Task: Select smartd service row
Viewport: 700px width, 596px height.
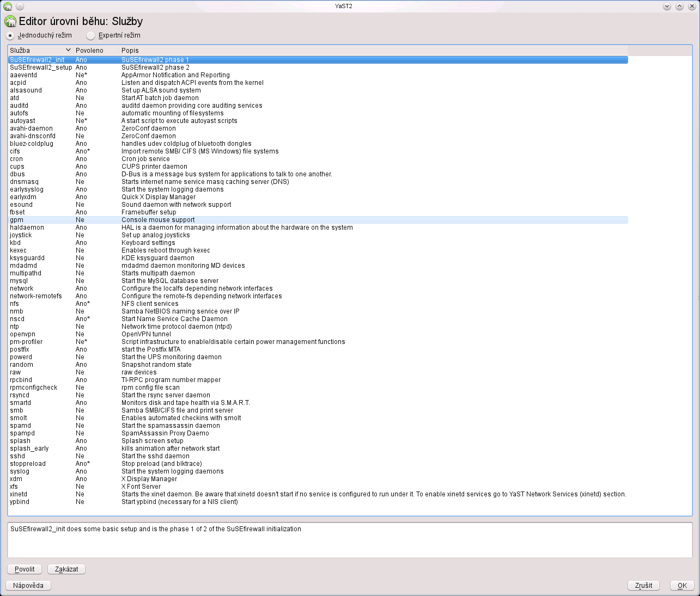Action: coord(318,403)
